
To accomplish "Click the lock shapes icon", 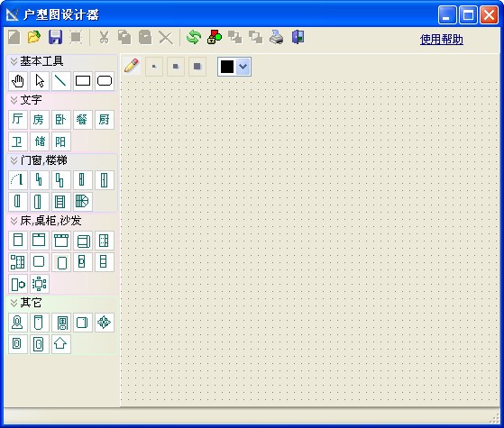I will pos(215,37).
